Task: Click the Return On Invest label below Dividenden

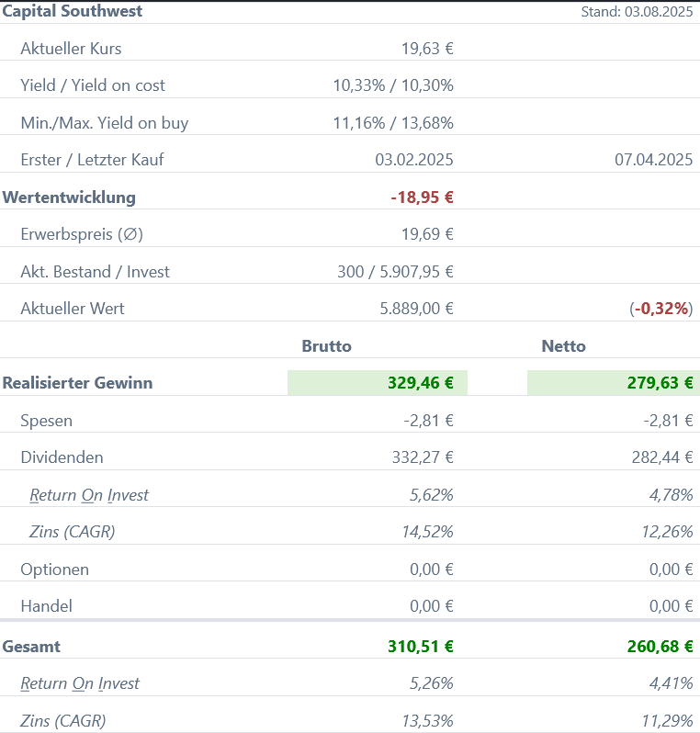Action: point(89,495)
